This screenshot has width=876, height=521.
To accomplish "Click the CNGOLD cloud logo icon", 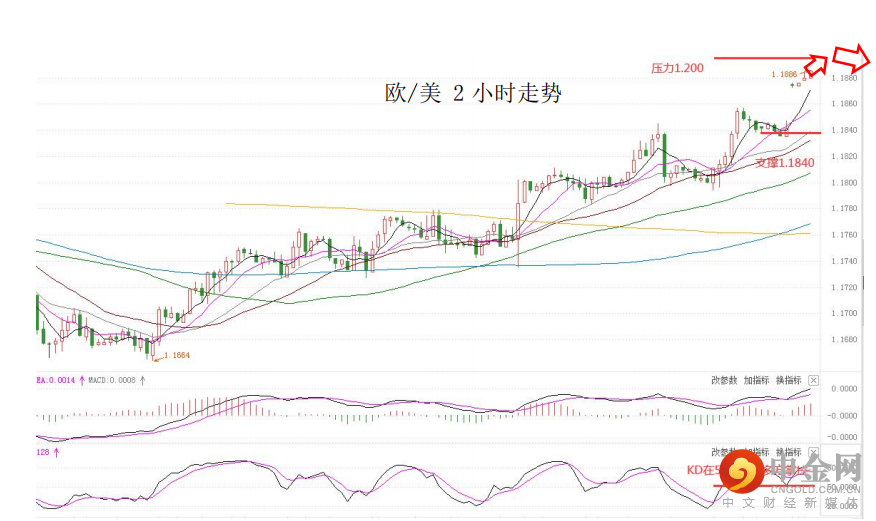I will (742, 471).
